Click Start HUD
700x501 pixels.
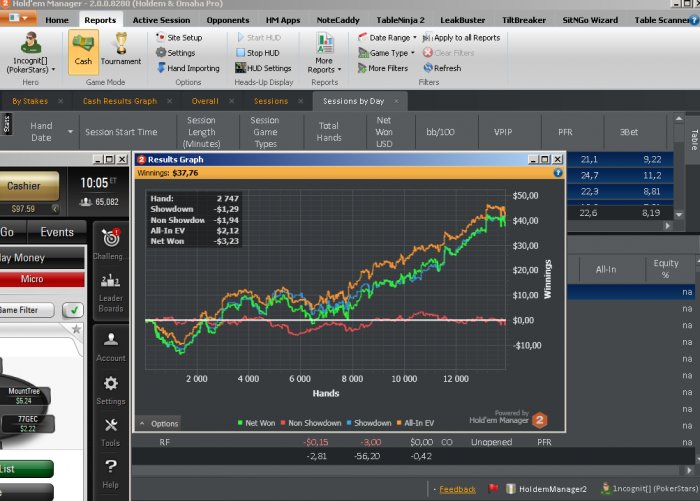tap(258, 38)
